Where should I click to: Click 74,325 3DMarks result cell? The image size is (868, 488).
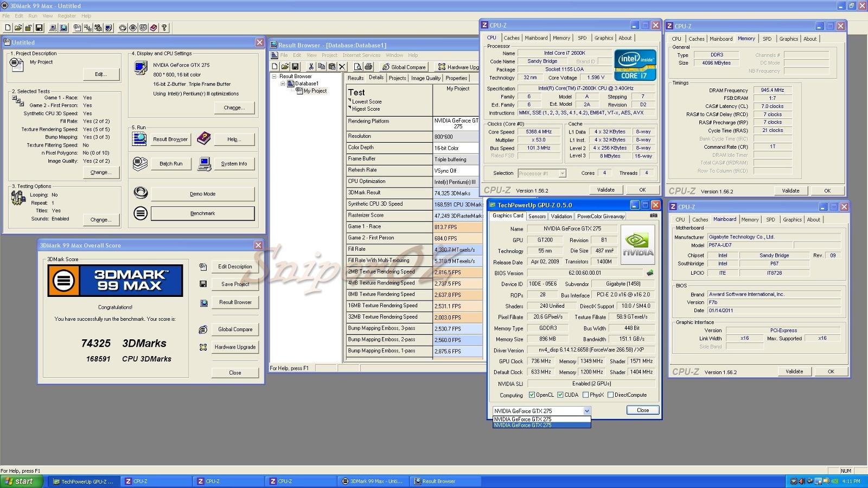coord(458,193)
